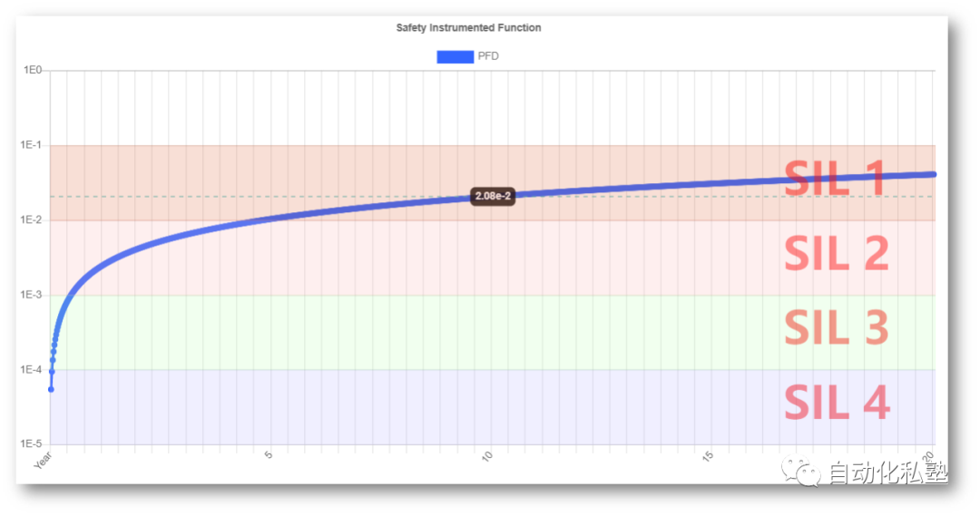Click the 2.08e-2 tooltip label
Image resolution: width=980 pixels, height=516 pixels.
click(493, 196)
